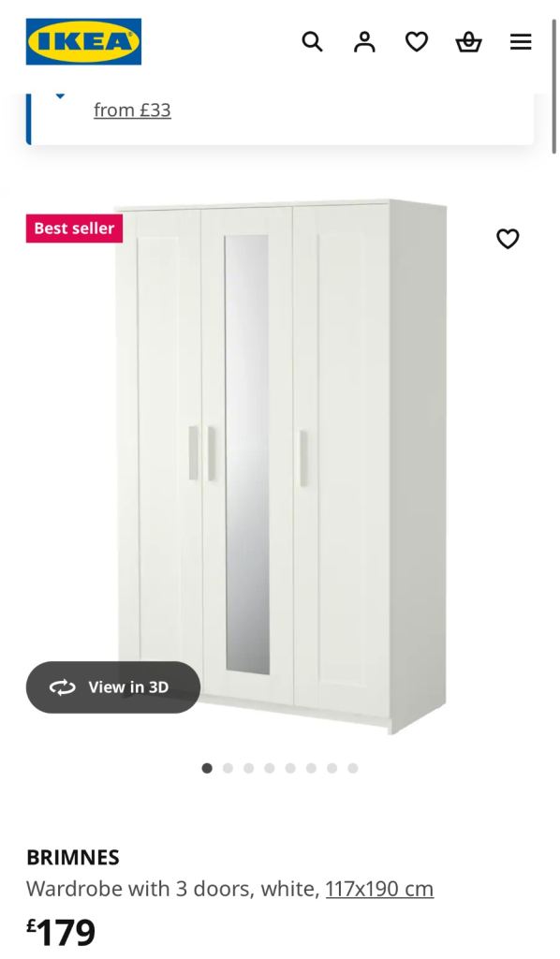Select the last image carousel dot

[353, 768]
